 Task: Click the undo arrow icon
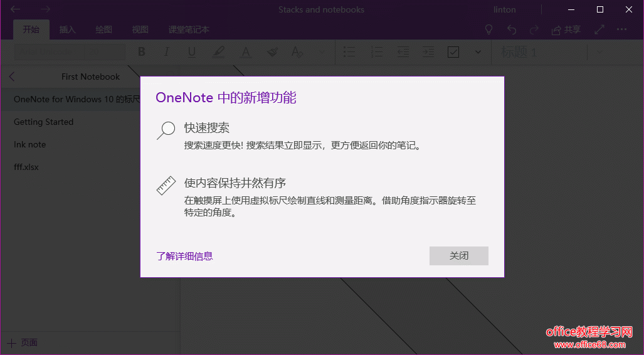point(511,29)
